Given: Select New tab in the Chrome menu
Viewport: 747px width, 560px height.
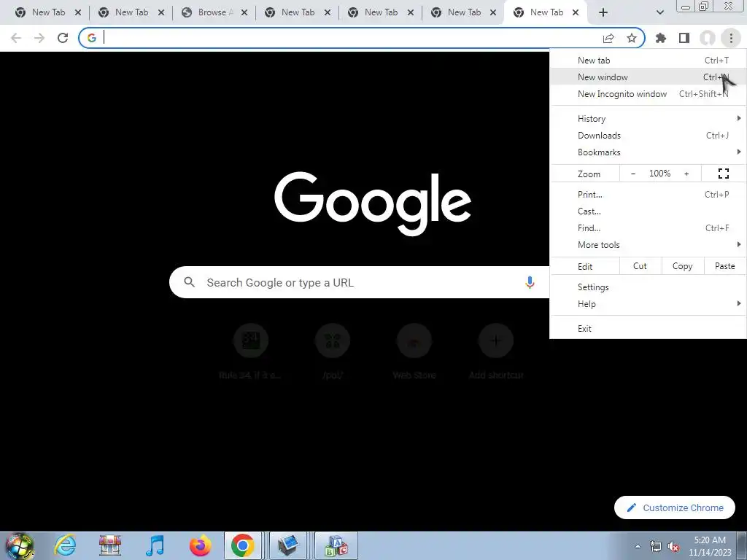Looking at the screenshot, I should pyautogui.click(x=648, y=61).
